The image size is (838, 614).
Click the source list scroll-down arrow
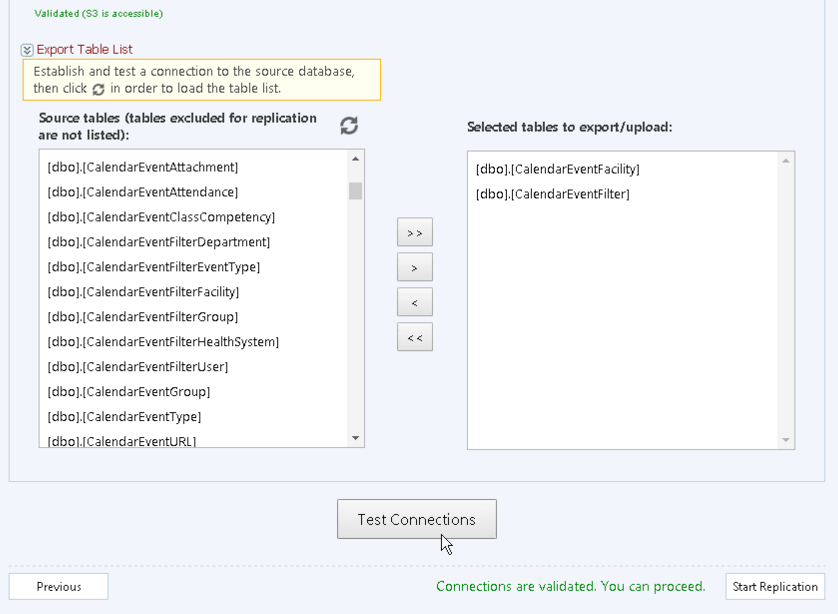(355, 437)
